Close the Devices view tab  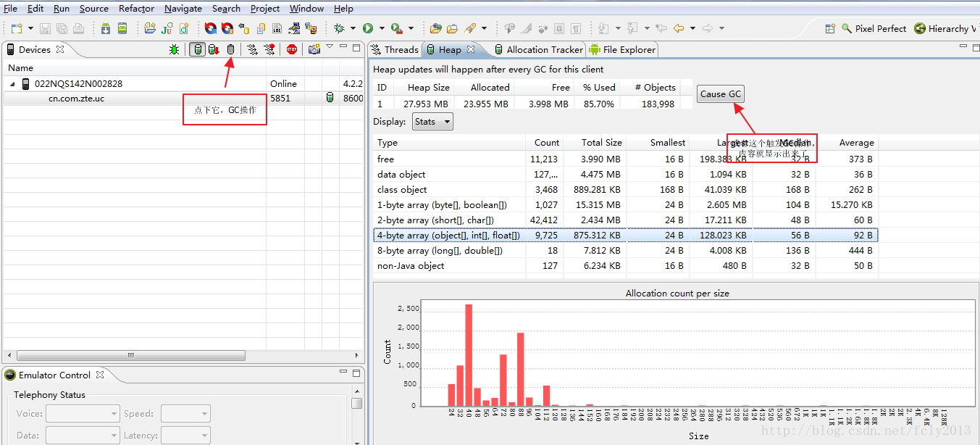coord(60,49)
